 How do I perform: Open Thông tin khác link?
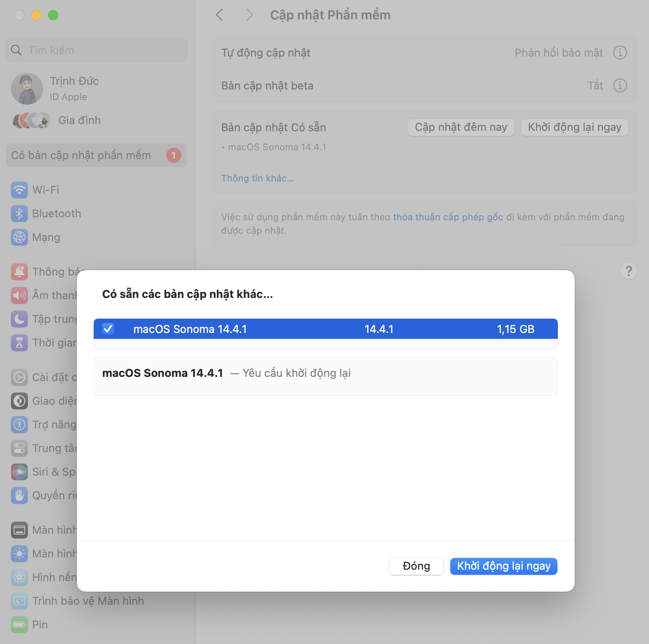(x=258, y=178)
